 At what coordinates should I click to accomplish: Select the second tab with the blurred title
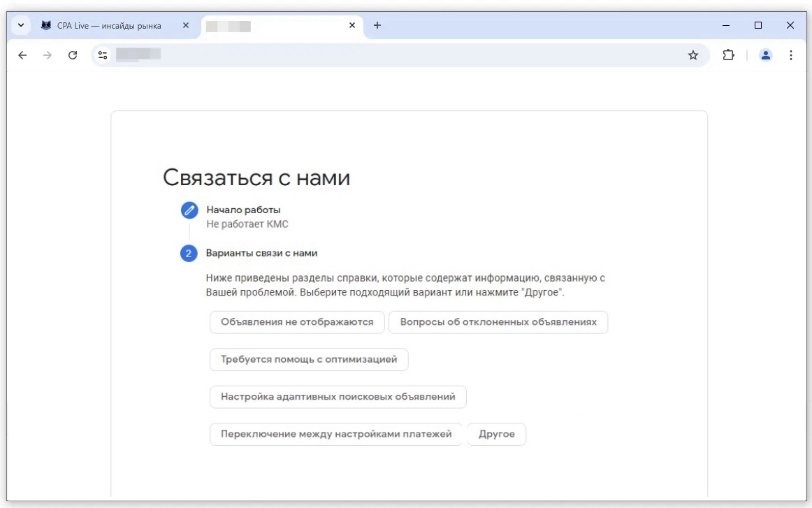coord(282,26)
